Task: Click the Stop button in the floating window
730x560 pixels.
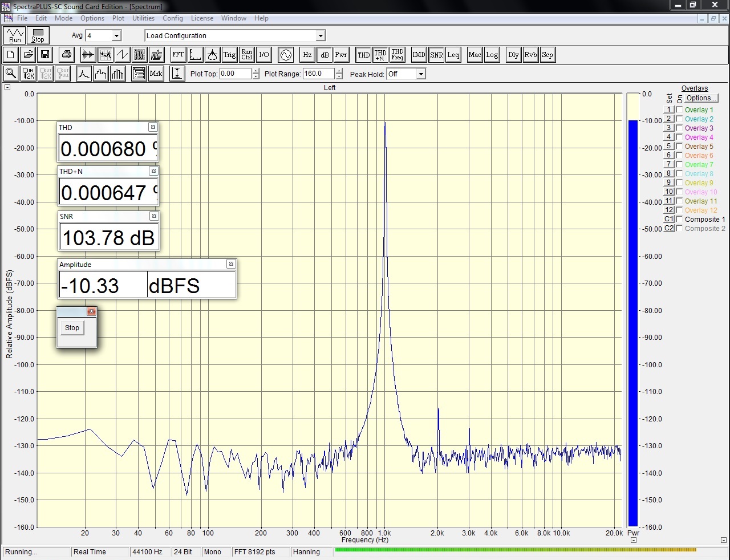Action: click(72, 328)
